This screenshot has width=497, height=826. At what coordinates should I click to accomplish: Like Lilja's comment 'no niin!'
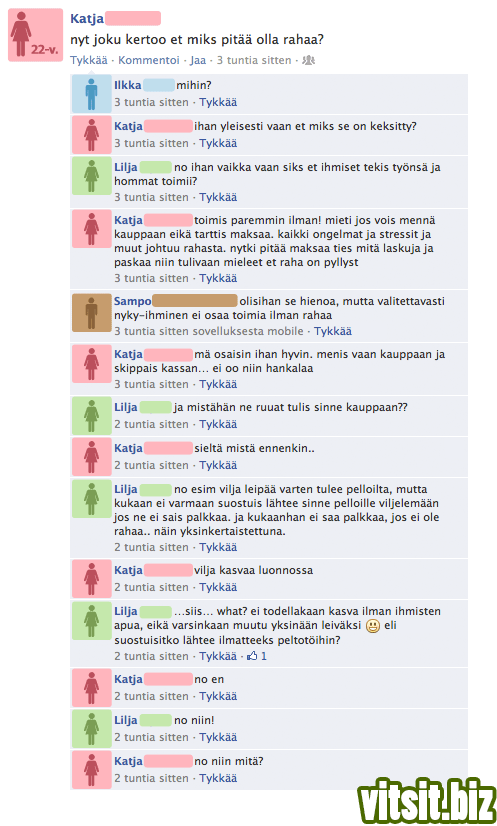pos(218,737)
